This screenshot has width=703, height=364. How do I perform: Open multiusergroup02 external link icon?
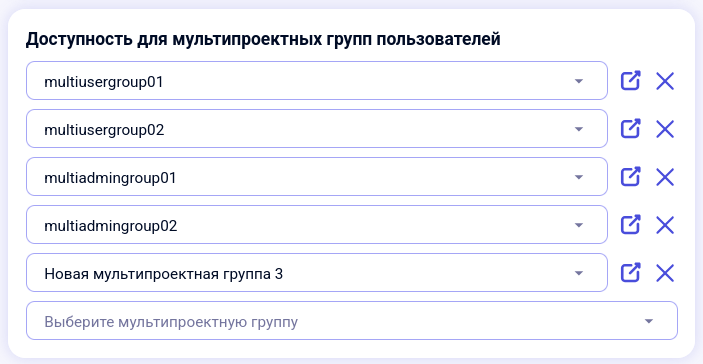pos(630,129)
